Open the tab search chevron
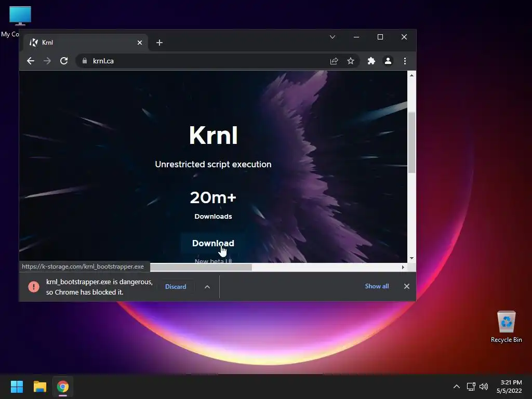 click(332, 37)
